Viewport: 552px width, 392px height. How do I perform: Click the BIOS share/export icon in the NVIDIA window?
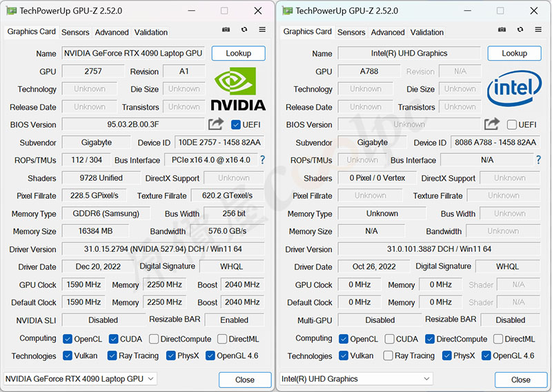coord(216,124)
